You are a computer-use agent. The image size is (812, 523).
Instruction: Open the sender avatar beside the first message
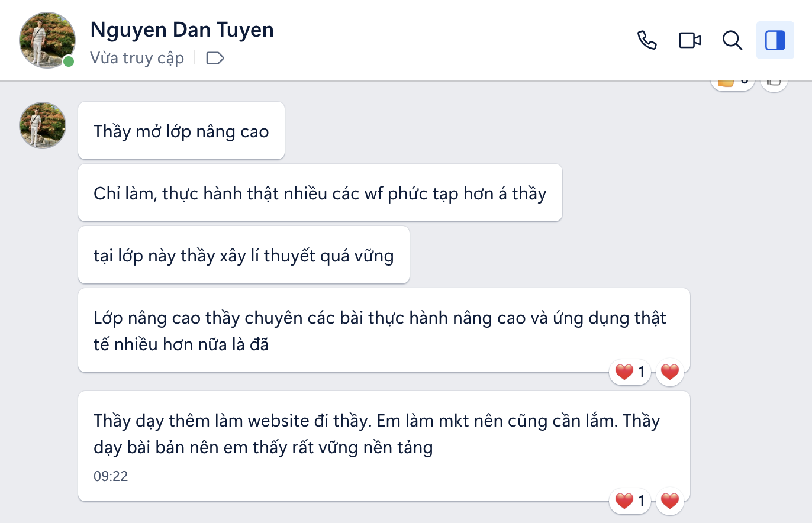coord(43,125)
